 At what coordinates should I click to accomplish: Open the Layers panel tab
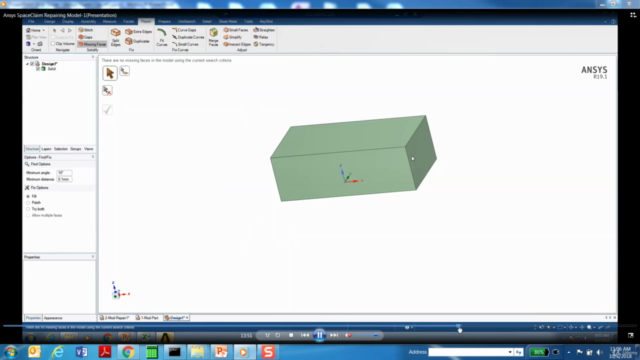click(x=46, y=149)
